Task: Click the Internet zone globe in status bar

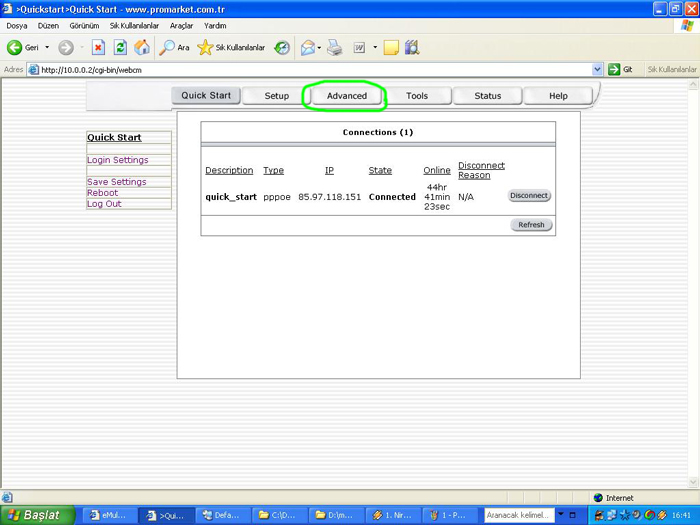Action: tap(598, 497)
